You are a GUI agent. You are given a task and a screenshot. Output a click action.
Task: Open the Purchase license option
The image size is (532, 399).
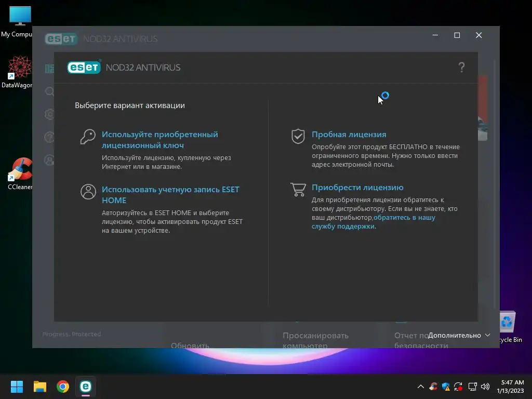(357, 187)
